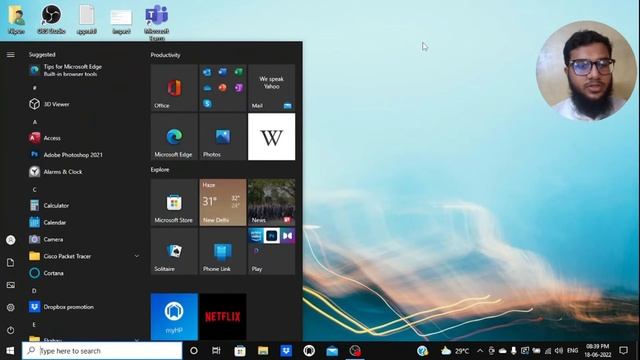This screenshot has height=360, width=640.
Task: Open the Play folder tile
Action: (271, 251)
